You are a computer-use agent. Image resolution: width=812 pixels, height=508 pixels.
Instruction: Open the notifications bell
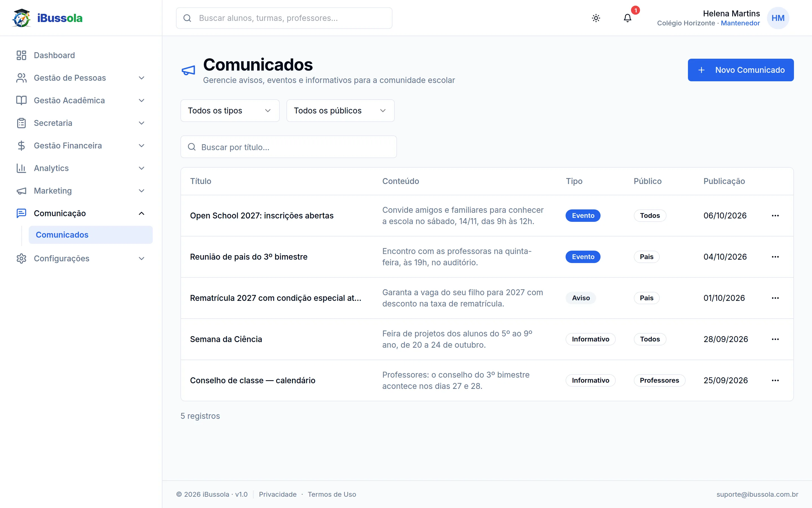point(627,18)
